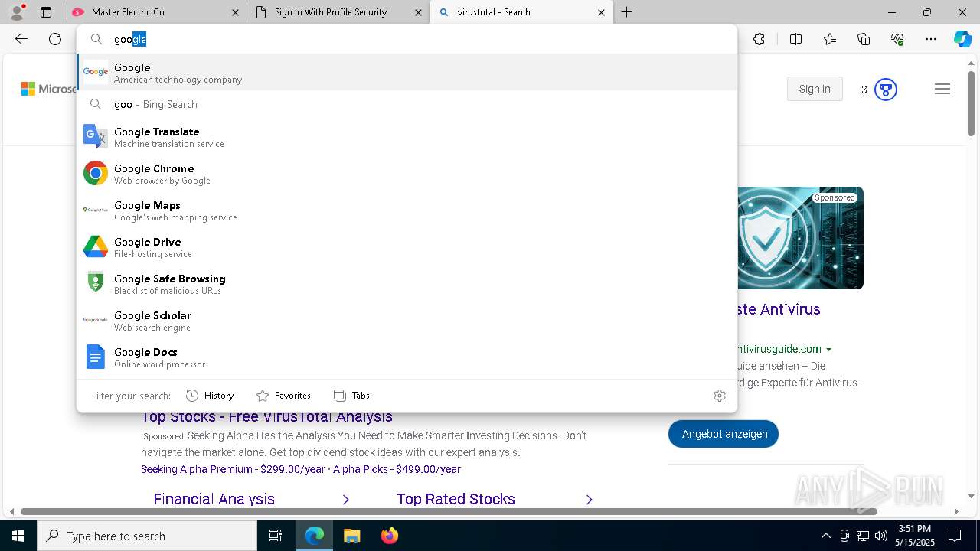
Task: Choose Google suggestion, American technology company
Action: click(407, 73)
